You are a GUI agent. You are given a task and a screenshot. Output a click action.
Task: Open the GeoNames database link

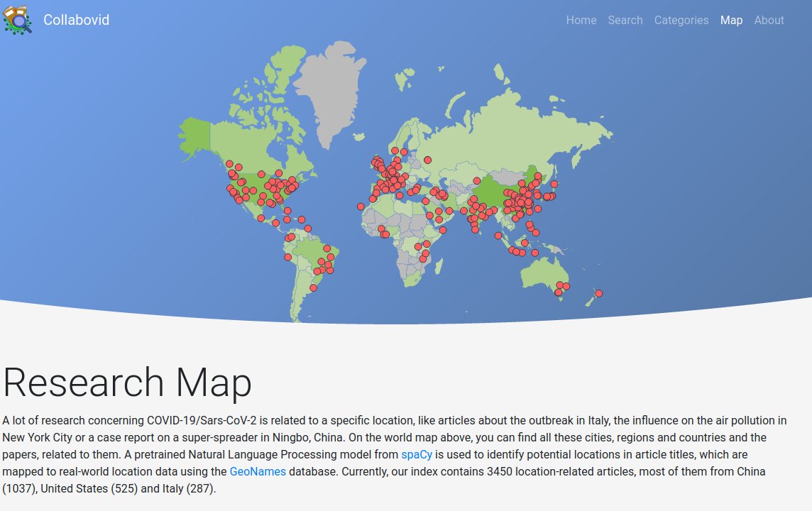[258, 471]
